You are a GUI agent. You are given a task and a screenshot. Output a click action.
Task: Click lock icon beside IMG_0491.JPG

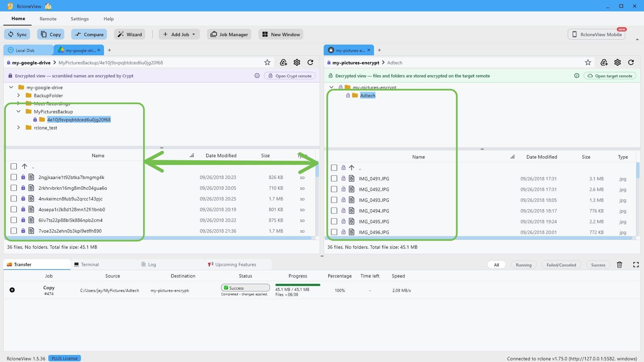[343, 179]
